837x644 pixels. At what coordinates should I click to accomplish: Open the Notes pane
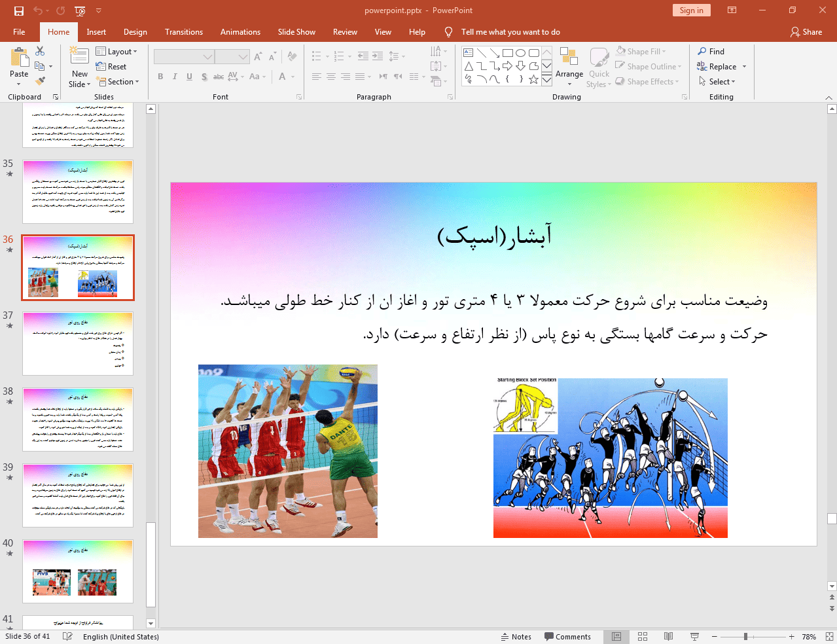516,636
